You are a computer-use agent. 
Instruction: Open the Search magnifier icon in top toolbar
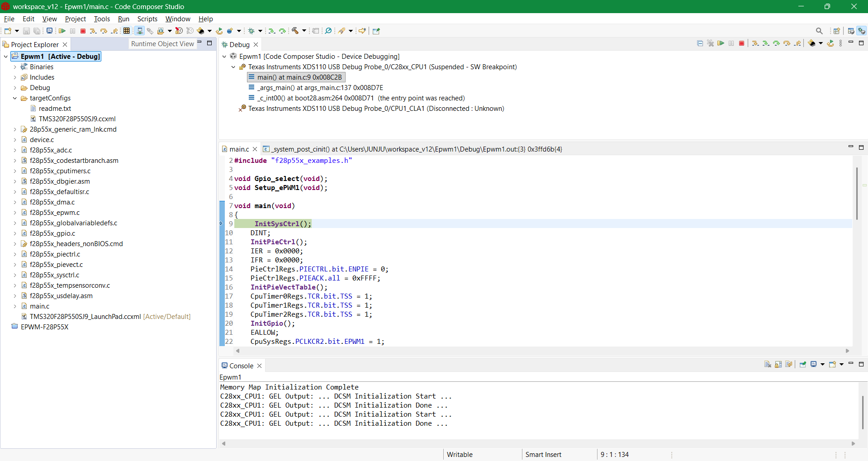point(819,31)
